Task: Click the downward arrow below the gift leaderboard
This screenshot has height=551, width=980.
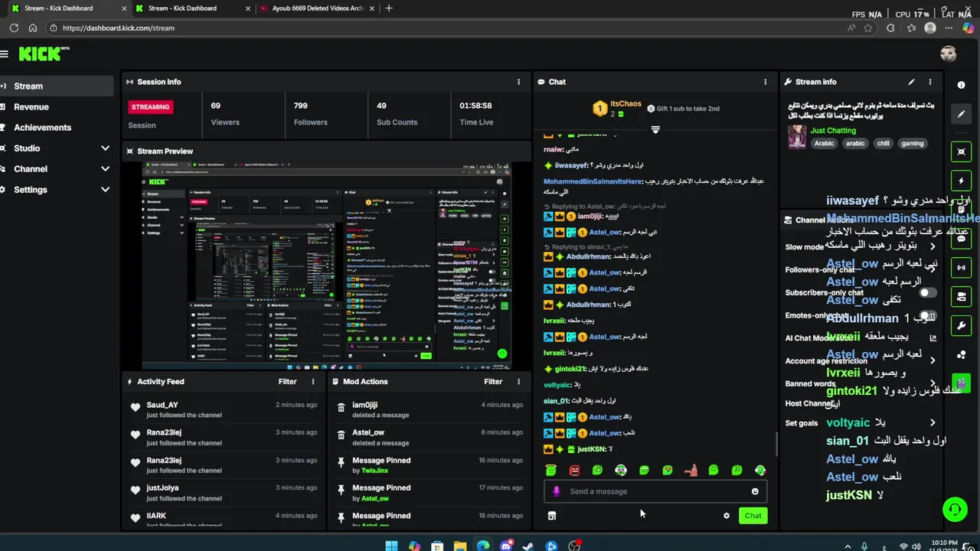Action: [655, 129]
